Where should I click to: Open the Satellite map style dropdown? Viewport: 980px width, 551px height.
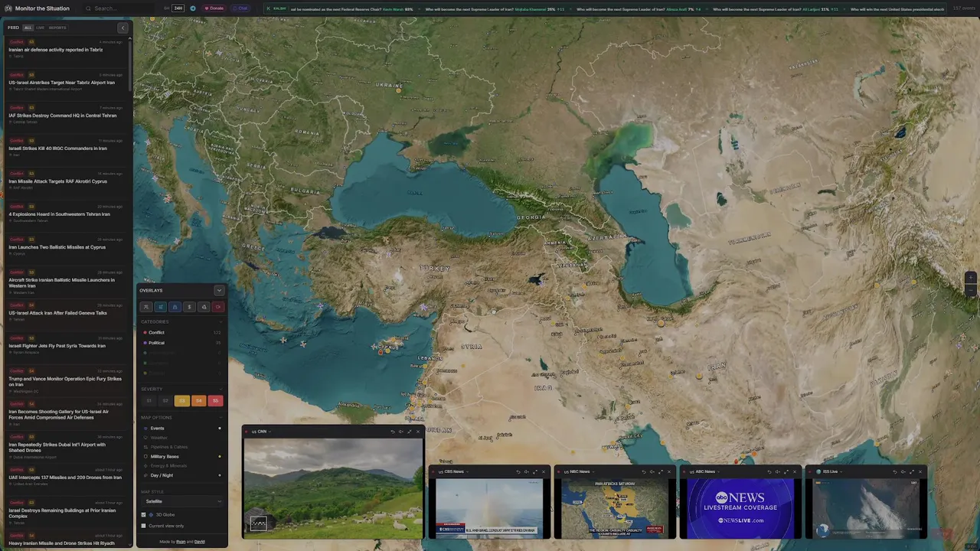point(182,501)
